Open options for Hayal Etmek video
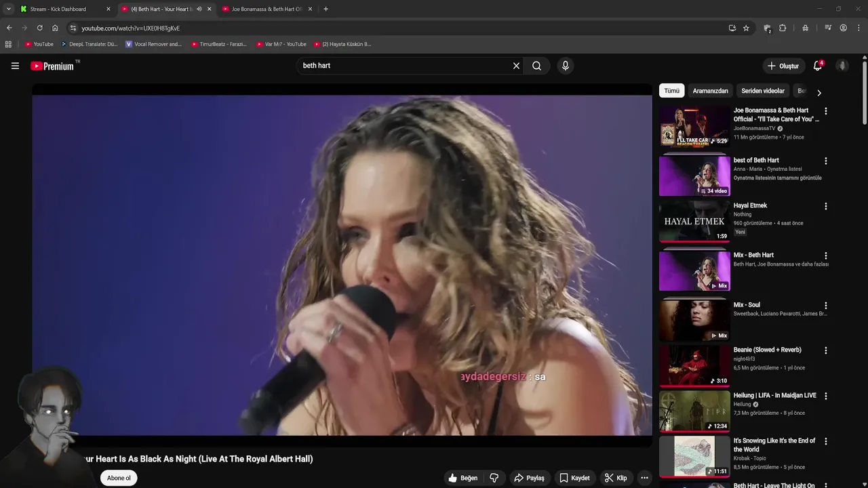The height and width of the screenshot is (488, 868). tap(825, 206)
